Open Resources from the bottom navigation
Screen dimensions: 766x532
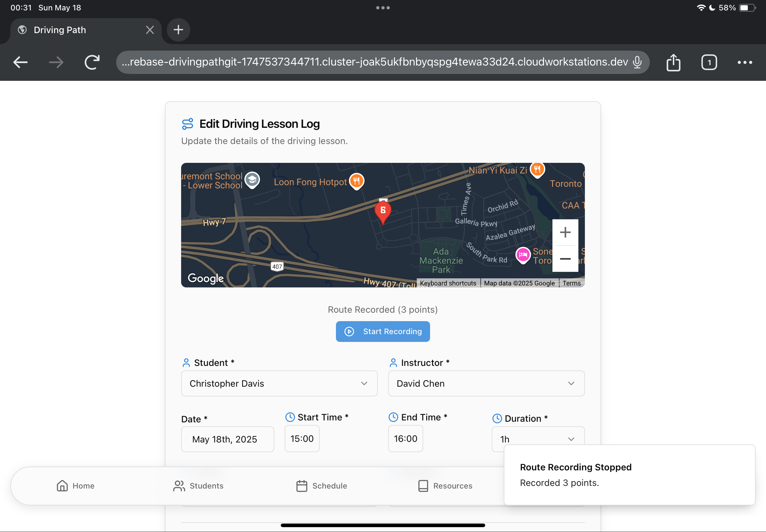[445, 486]
